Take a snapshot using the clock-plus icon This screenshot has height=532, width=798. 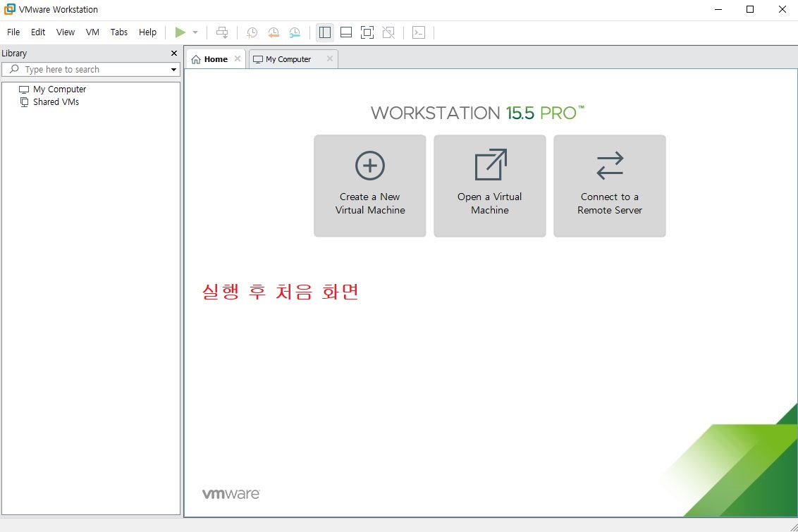point(252,32)
